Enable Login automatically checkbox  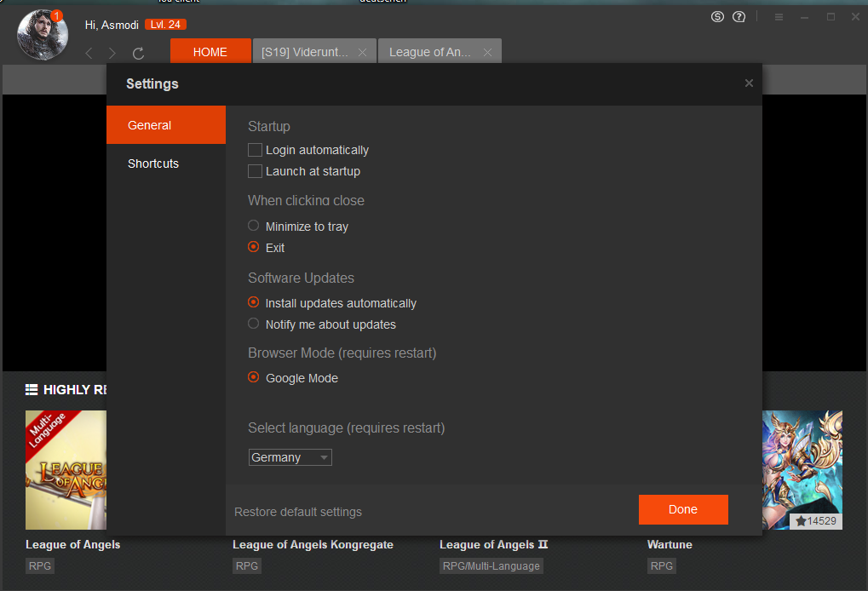pyautogui.click(x=255, y=150)
